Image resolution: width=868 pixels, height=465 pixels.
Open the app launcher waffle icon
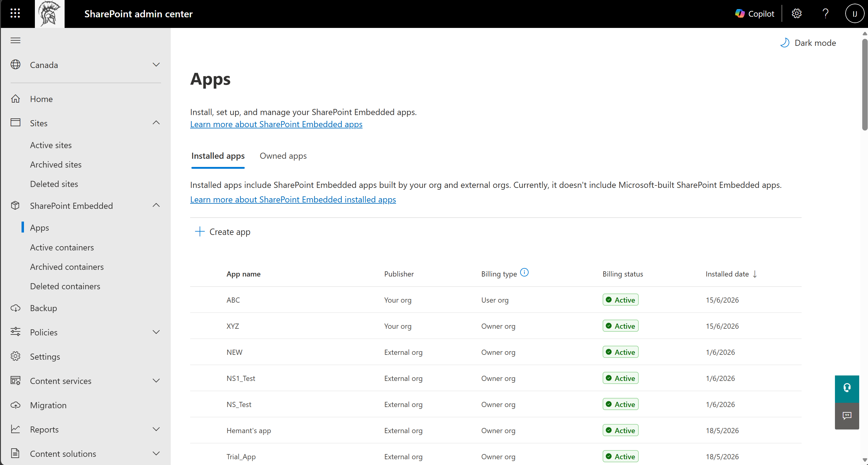[x=15, y=13]
